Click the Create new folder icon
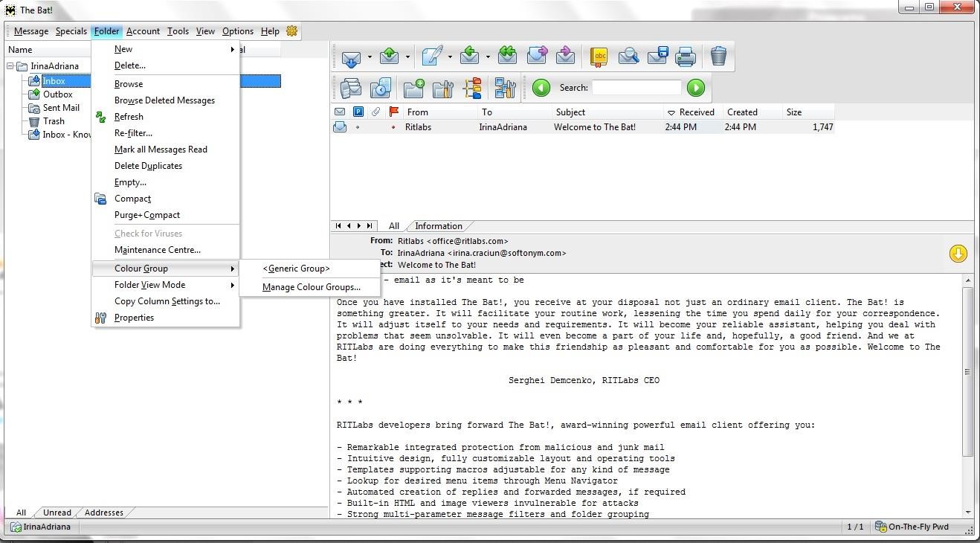The image size is (980, 543). tap(414, 89)
